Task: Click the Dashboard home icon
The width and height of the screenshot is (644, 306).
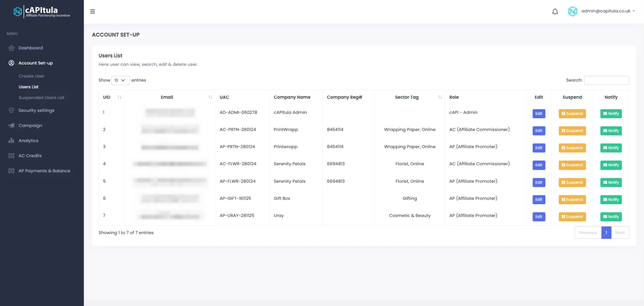Action: tap(11, 48)
